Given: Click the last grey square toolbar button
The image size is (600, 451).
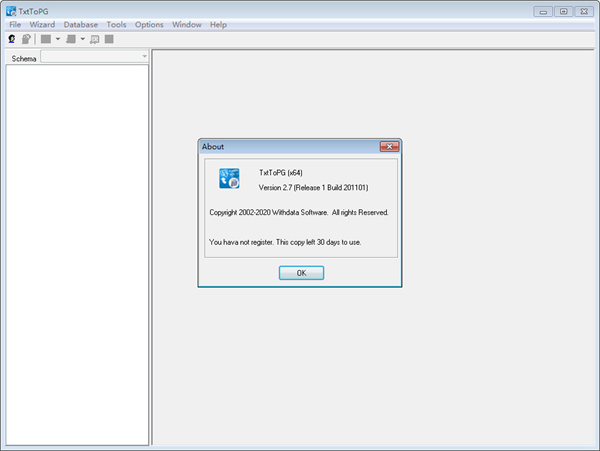Looking at the screenshot, I should pos(109,39).
